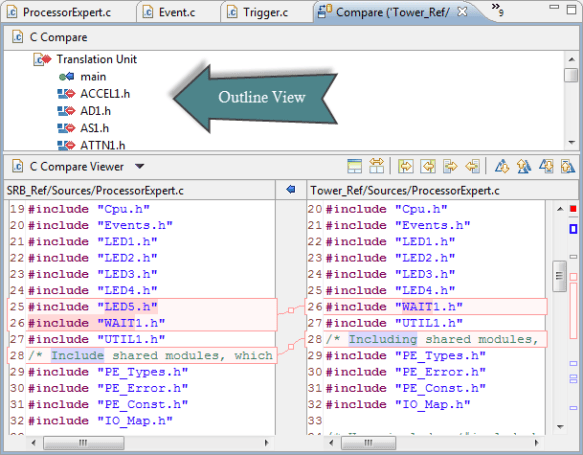
Task: Click the connector square linking the Include comment lines
Action: pyautogui.click(x=291, y=347)
